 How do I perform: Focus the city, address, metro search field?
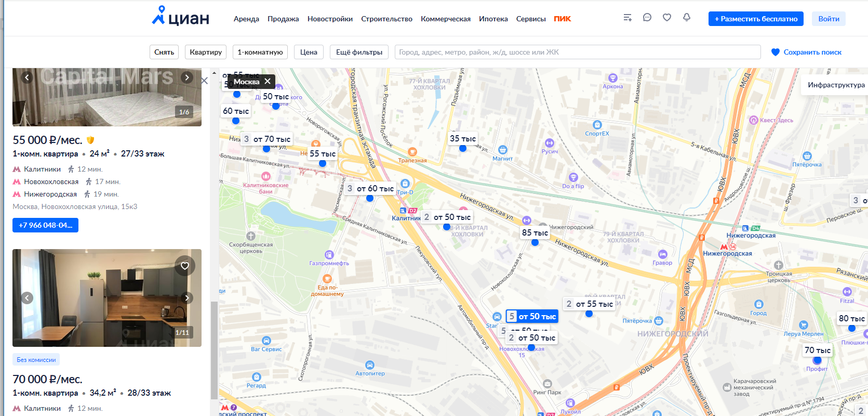[x=578, y=52]
